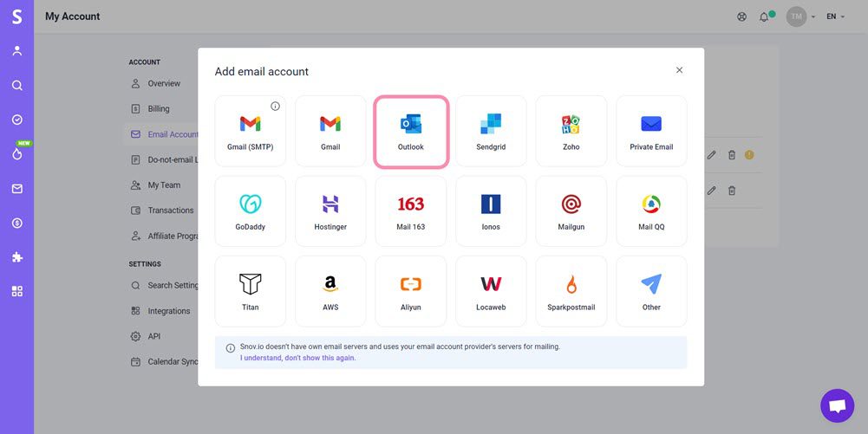The image size is (868, 434).
Task: Select the AWS provider card
Action: (x=330, y=291)
